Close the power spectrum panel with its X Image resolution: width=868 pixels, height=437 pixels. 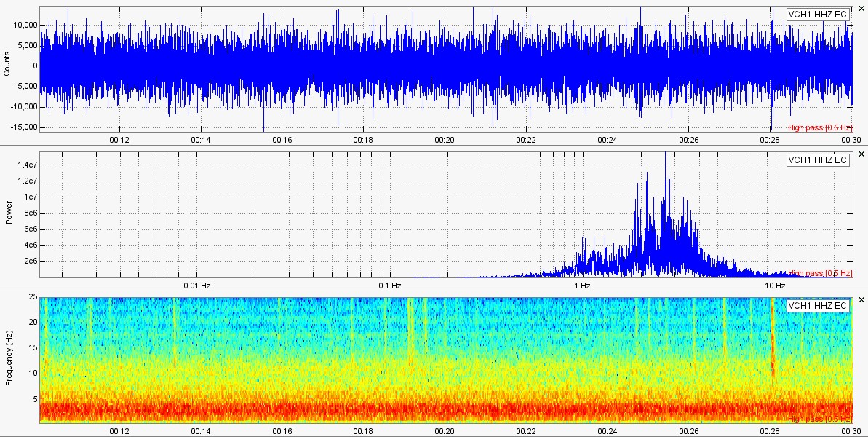(x=861, y=154)
